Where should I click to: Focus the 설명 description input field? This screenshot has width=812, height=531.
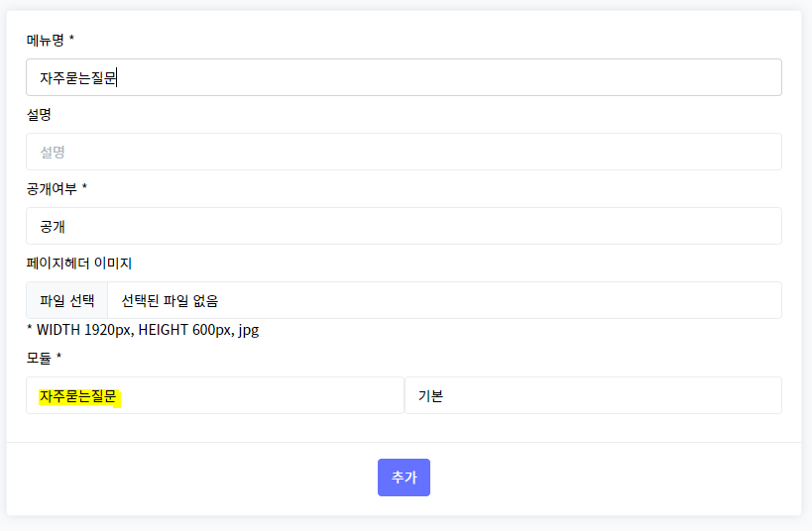pyautogui.click(x=404, y=152)
